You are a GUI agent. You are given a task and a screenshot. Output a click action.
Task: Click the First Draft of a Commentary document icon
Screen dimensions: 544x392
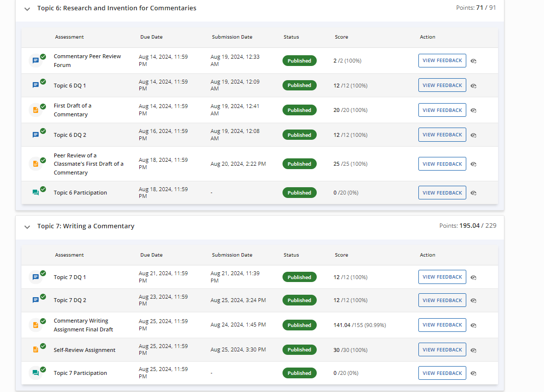pos(35,110)
